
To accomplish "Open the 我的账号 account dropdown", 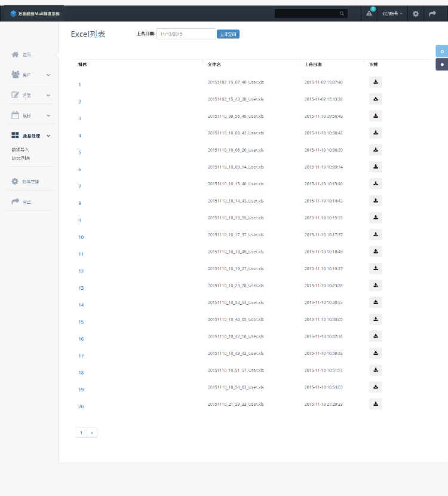I will point(392,14).
